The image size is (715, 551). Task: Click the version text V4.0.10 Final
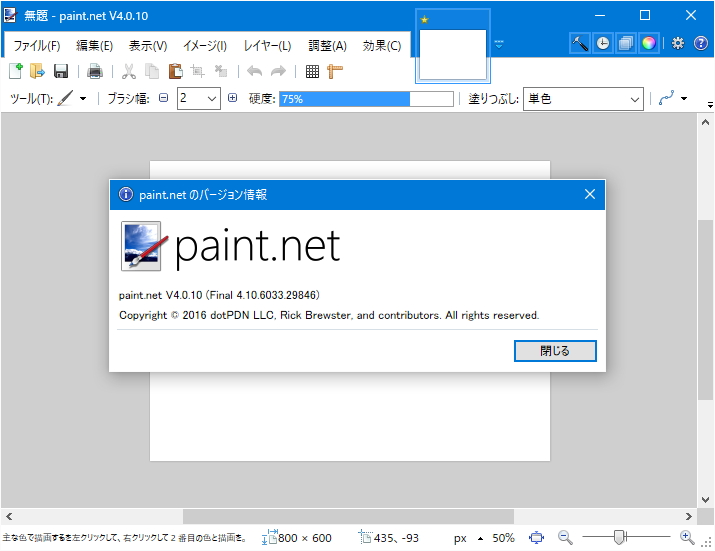pyautogui.click(x=219, y=295)
